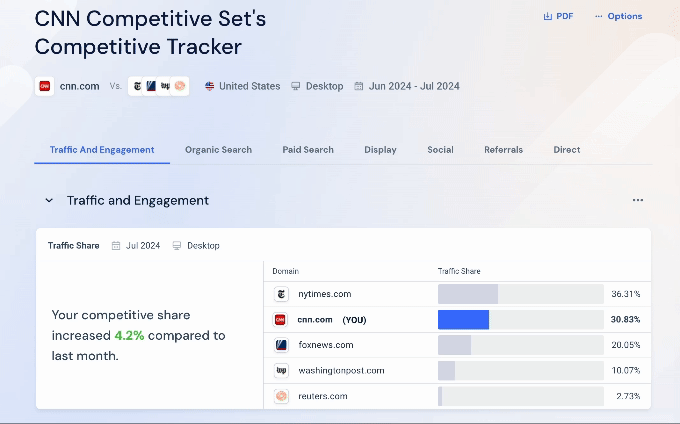This screenshot has height=424, width=680.
Task: Open the section's three-dot more menu
Action: point(638,200)
